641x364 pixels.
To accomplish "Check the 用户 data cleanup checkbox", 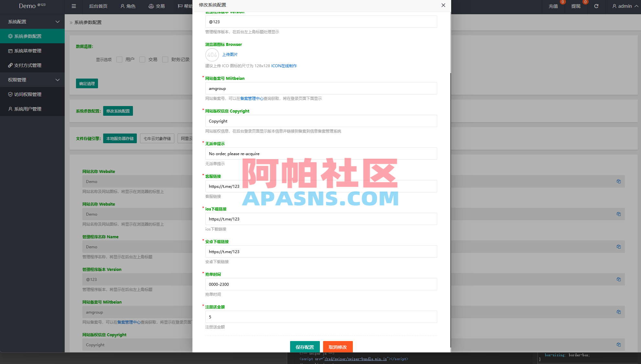I will click(119, 59).
